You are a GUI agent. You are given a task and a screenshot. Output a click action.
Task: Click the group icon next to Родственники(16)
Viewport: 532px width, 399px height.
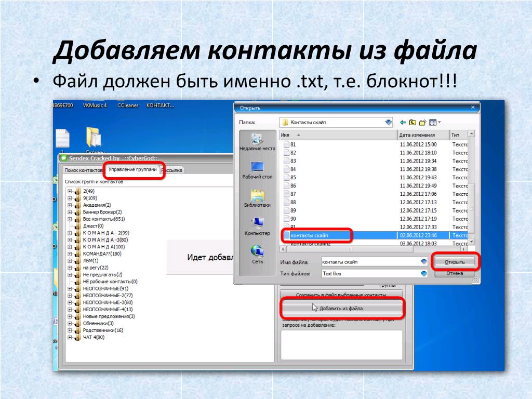77,330
